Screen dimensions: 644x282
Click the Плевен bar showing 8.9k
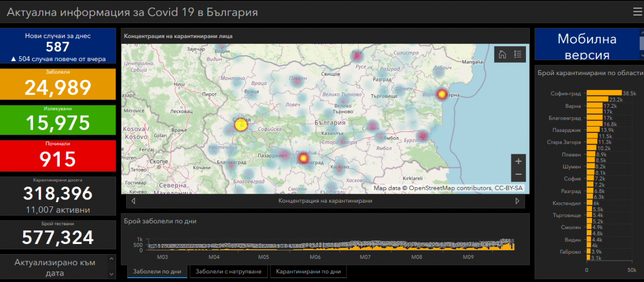tap(590, 154)
